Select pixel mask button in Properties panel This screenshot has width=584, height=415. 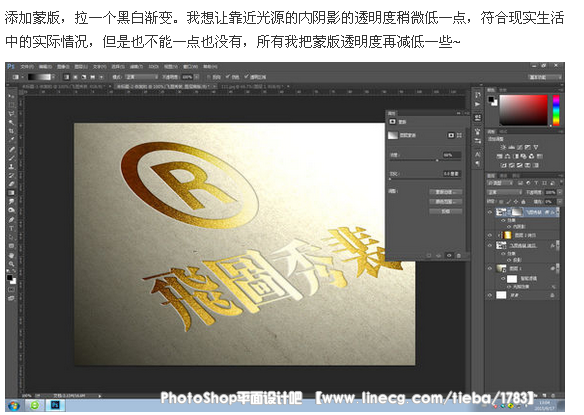(x=451, y=135)
